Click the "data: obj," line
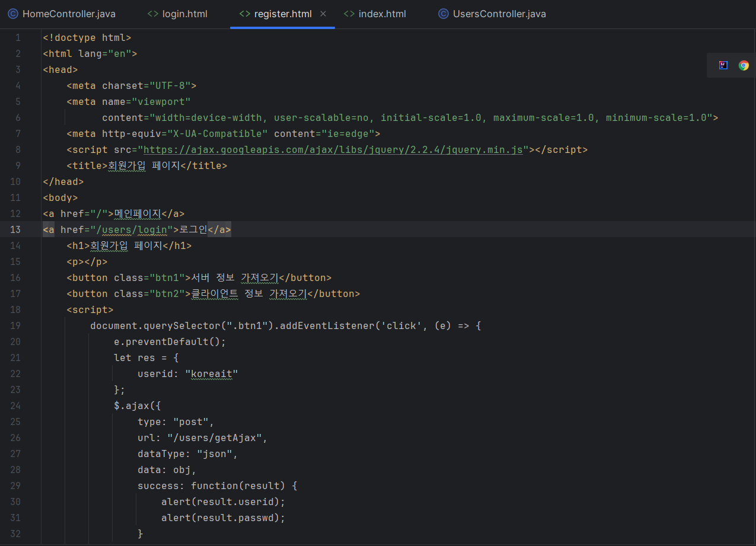 (167, 470)
